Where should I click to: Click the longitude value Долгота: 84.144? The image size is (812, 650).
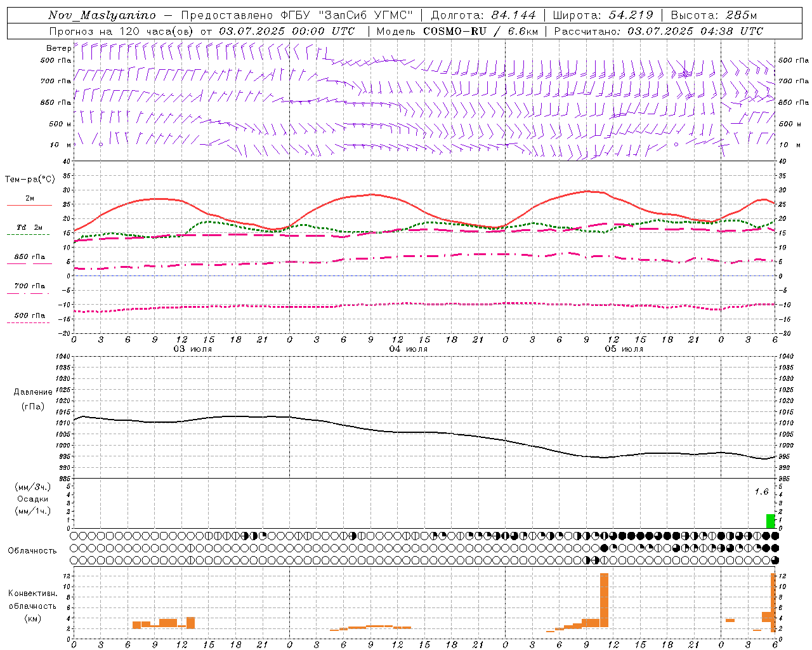pyautogui.click(x=483, y=15)
